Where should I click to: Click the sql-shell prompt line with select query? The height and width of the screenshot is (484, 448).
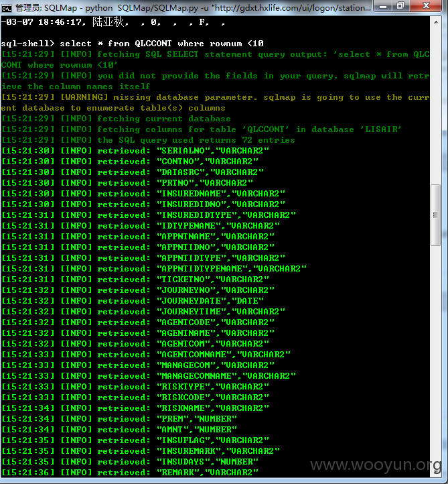coord(133,44)
